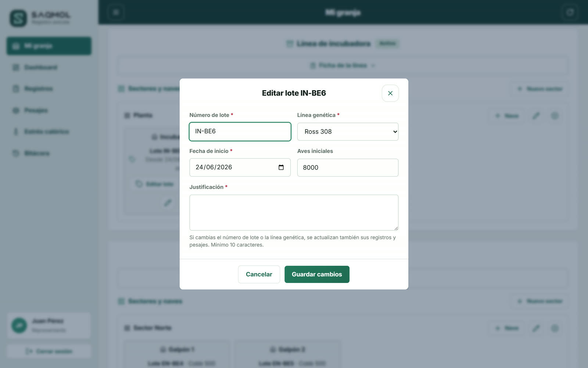Expand the Línea genética dropdown
The width and height of the screenshot is (588, 368).
click(348, 132)
